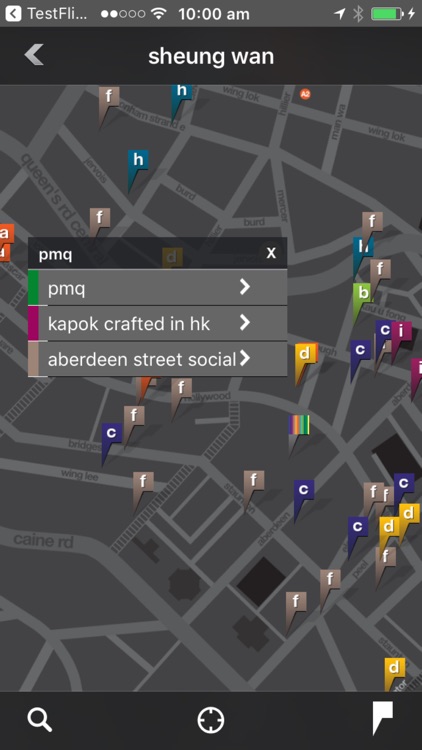Tap f pin by hollywood road label
Image resolution: width=422 pixels, height=750 pixels.
pos(181,388)
